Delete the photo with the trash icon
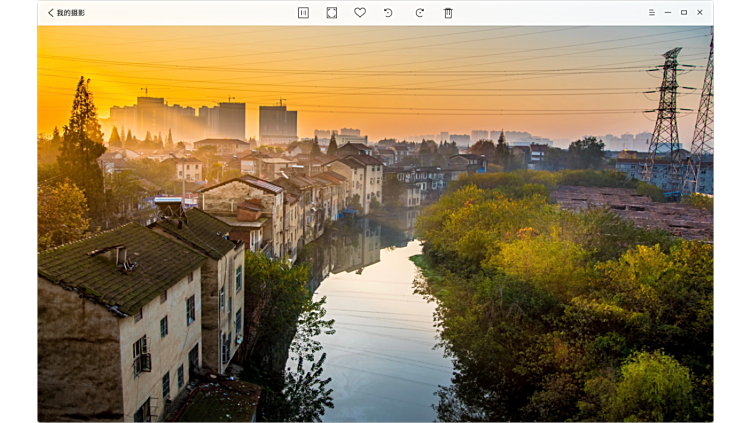 448,13
